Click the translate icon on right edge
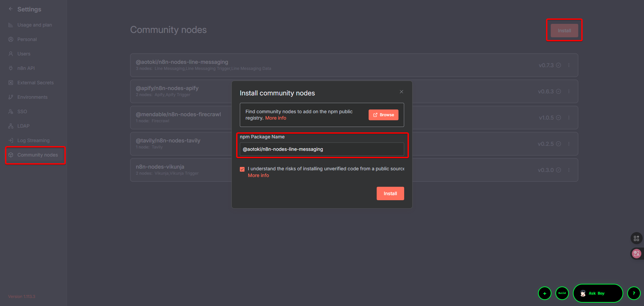Screen dimensions: 644x306 (636, 254)
